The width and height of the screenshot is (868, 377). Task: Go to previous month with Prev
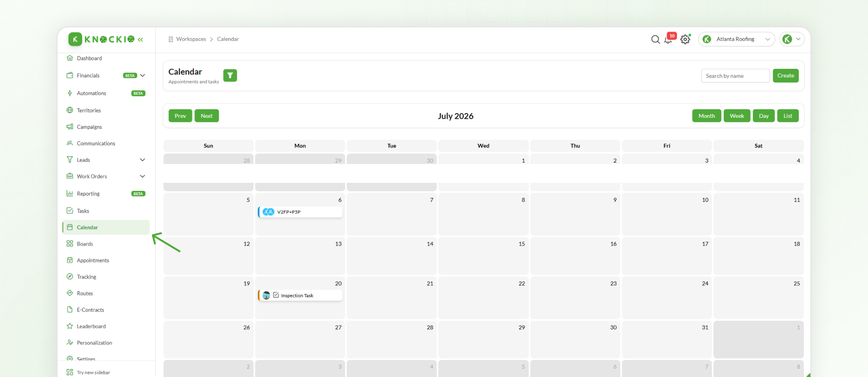tap(180, 116)
